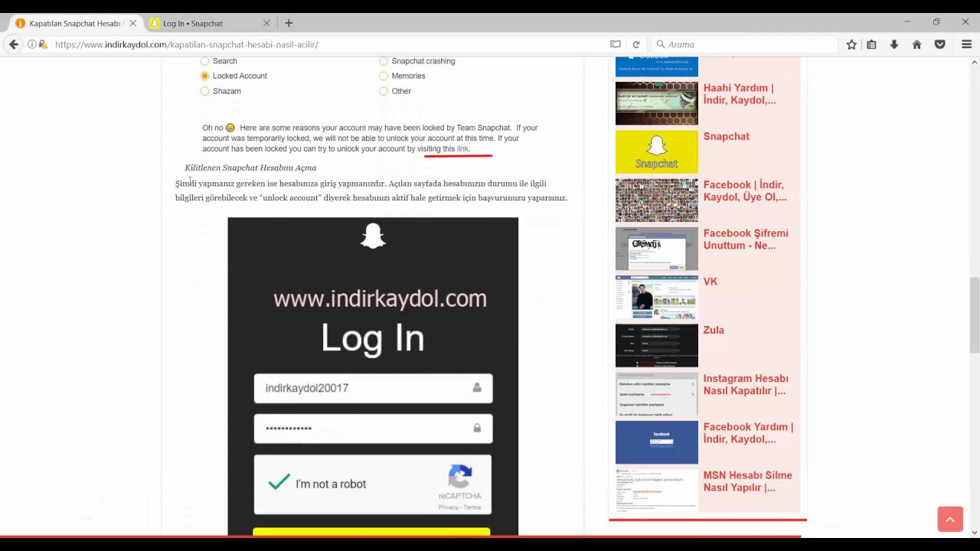Open the Zula sidebar link
This screenshot has height=551, width=980.
tap(714, 330)
